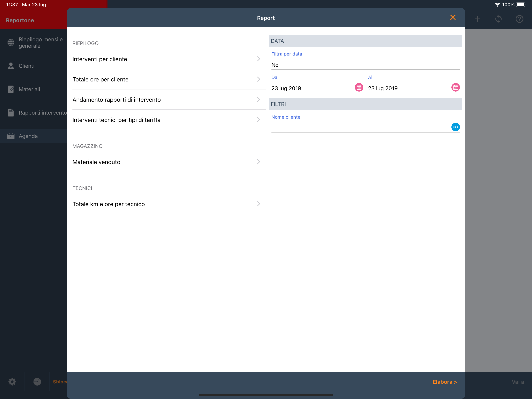Expand Interventi per cliente report
The image size is (532, 399).
click(x=166, y=59)
